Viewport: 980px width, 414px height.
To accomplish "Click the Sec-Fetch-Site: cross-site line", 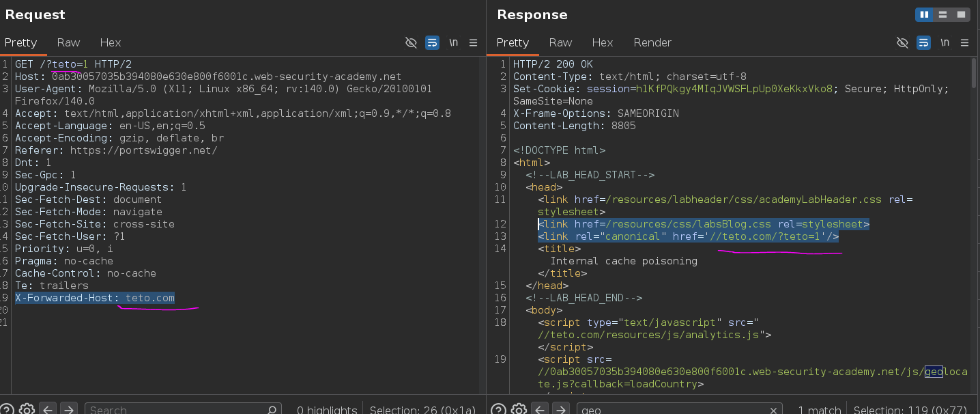I will point(95,224).
